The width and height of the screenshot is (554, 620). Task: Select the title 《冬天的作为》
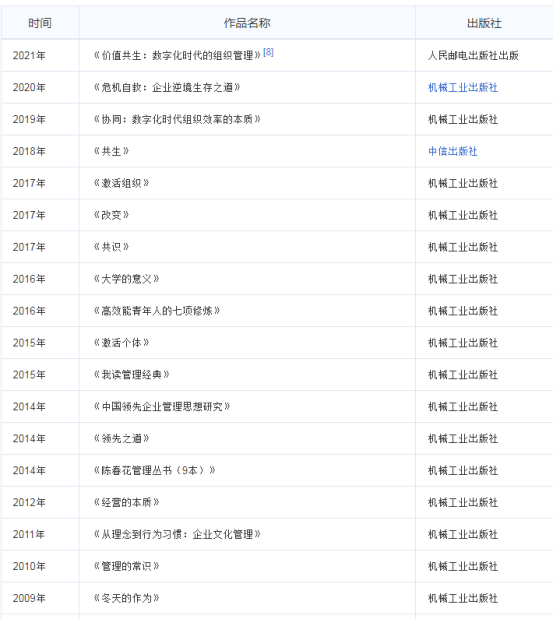point(127,598)
